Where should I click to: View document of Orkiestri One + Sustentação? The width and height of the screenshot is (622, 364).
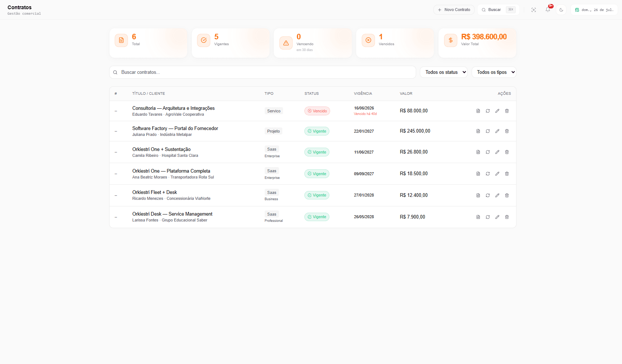click(x=478, y=152)
